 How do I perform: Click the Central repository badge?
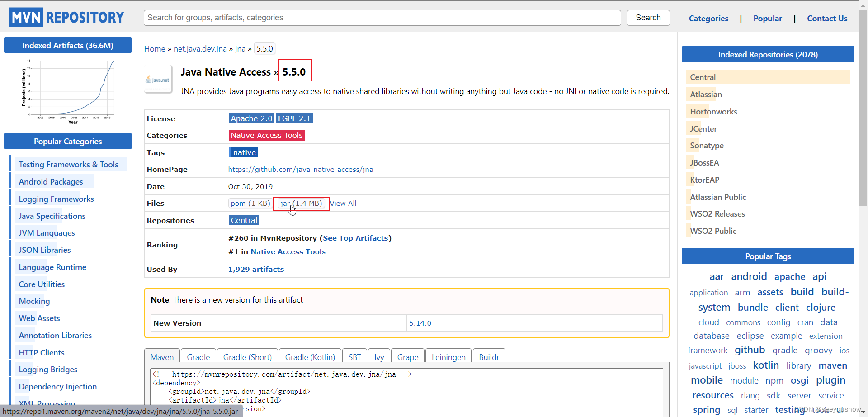244,220
